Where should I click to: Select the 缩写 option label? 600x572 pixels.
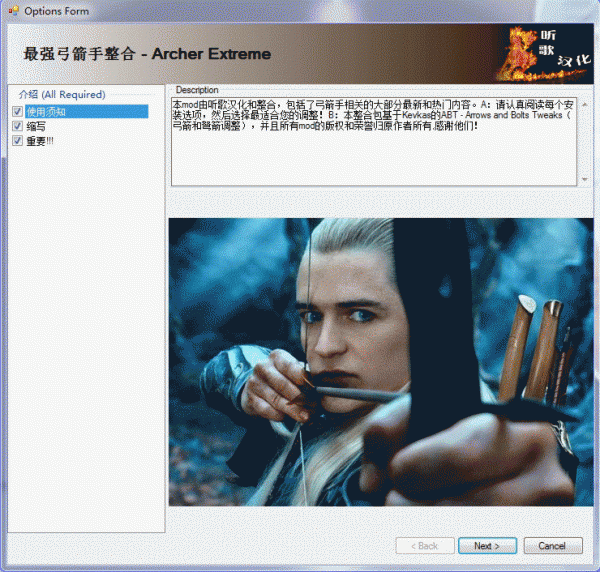36,127
